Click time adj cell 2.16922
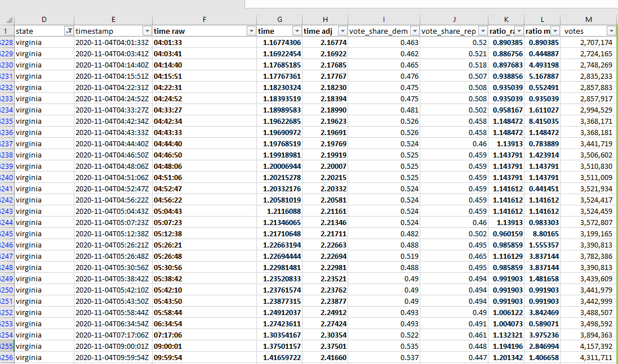Screen dimensions: 618x364 tap(325, 54)
